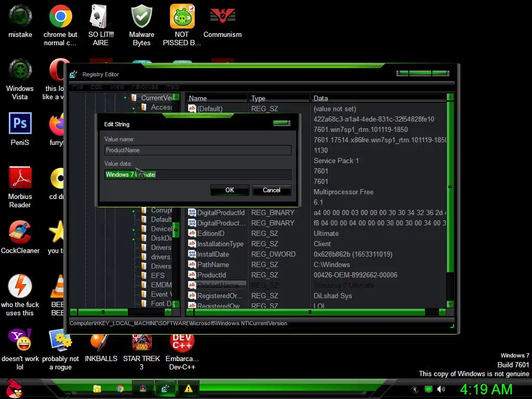532x399 pixels.
Task: Open the File menu in Registry Editor
Action: [77, 87]
